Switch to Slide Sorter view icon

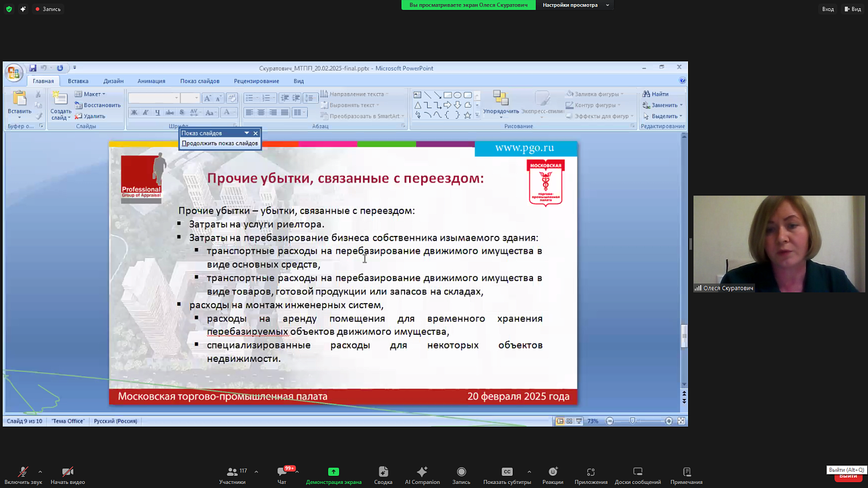tap(568, 421)
